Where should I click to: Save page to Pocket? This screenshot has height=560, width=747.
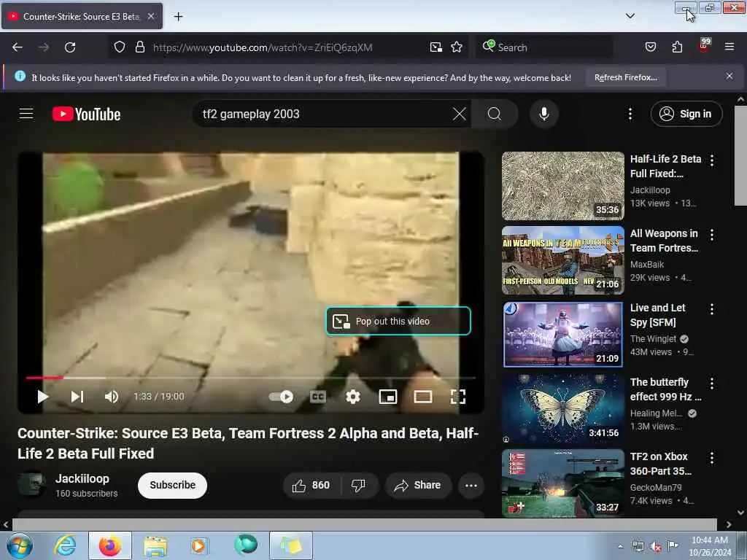(651, 47)
